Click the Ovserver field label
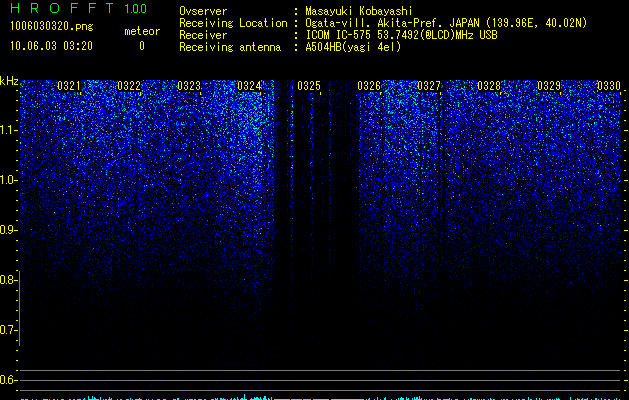629x400 pixels. (x=203, y=11)
